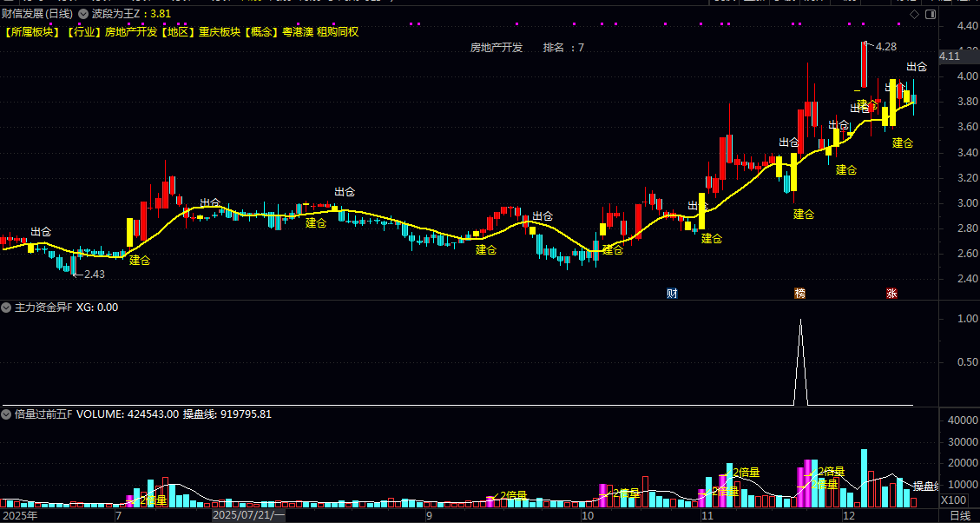980x523 pixels.
Task: Open the dropdown arrow beside 财信发展(日线)
Action: click(x=83, y=14)
